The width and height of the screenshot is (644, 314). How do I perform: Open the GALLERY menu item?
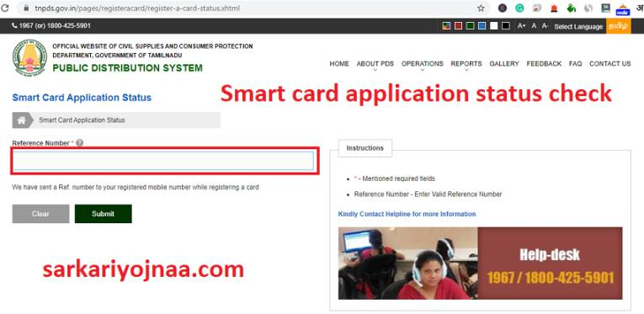click(x=504, y=64)
